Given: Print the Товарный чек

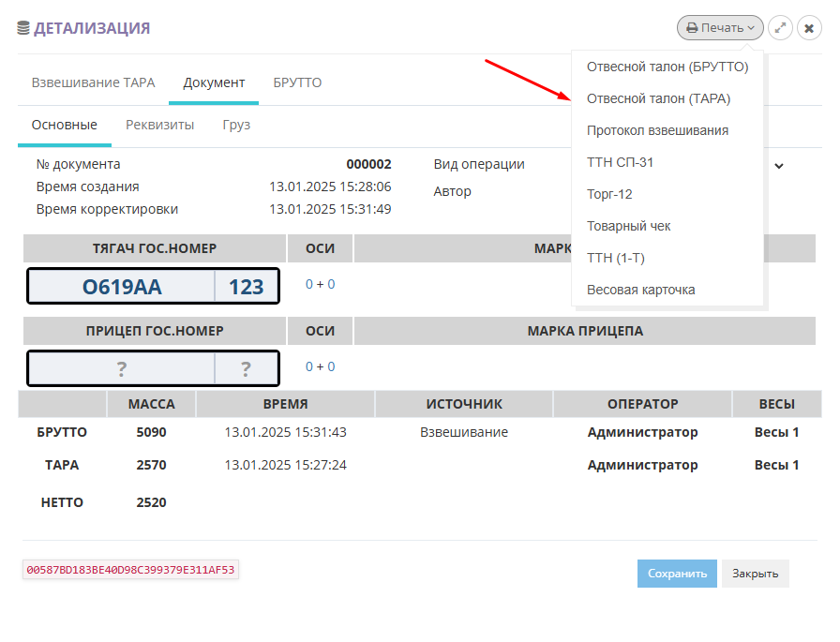Looking at the screenshot, I should pos(628,226).
